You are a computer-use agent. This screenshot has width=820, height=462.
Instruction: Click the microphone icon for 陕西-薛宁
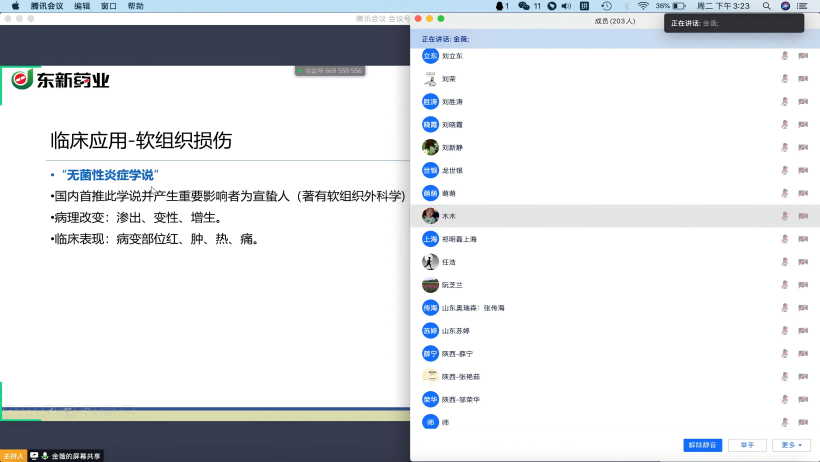click(785, 354)
